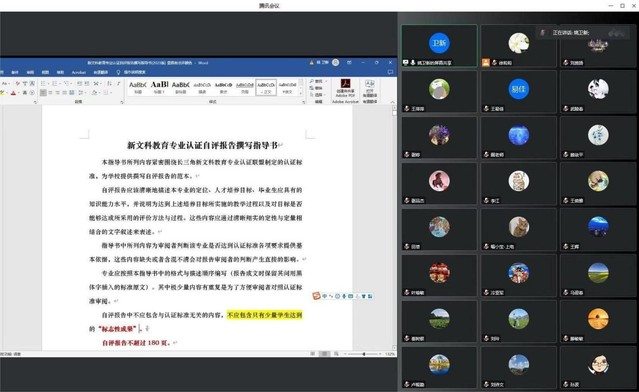Image resolution: width=639 pixels, height=392 pixels.
Task: Open the font color dropdown arrow
Action: [19, 93]
